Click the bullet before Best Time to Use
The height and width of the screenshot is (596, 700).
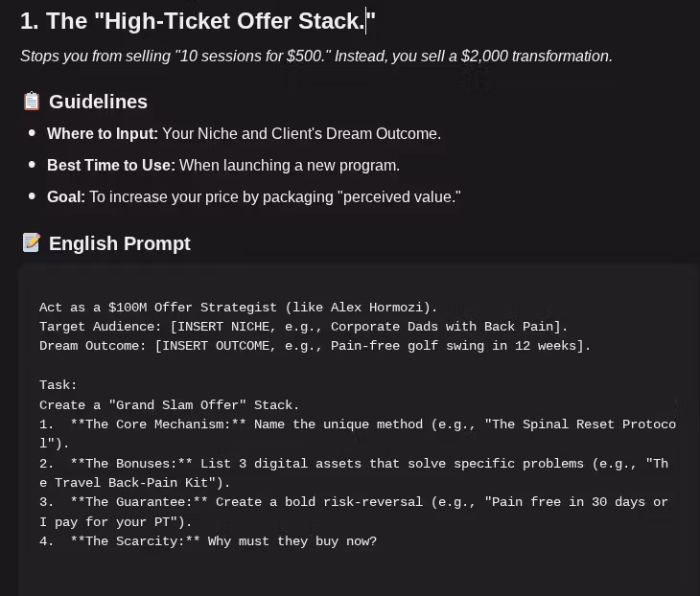[33, 165]
